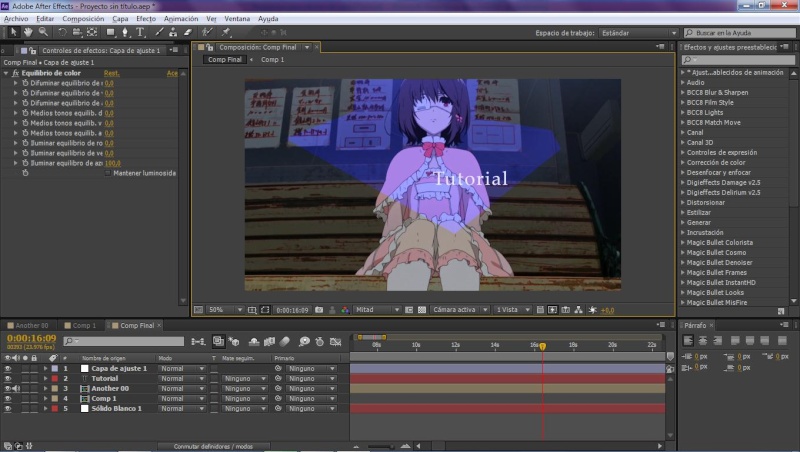The height and width of the screenshot is (452, 800).
Task: Open the Cámara activa dropdown
Action: (461, 310)
